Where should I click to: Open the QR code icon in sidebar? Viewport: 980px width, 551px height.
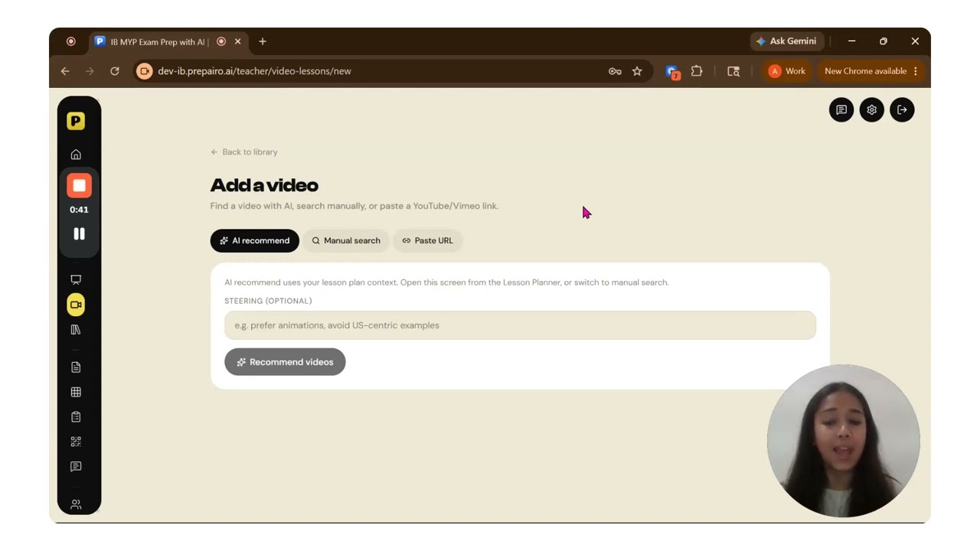76,442
